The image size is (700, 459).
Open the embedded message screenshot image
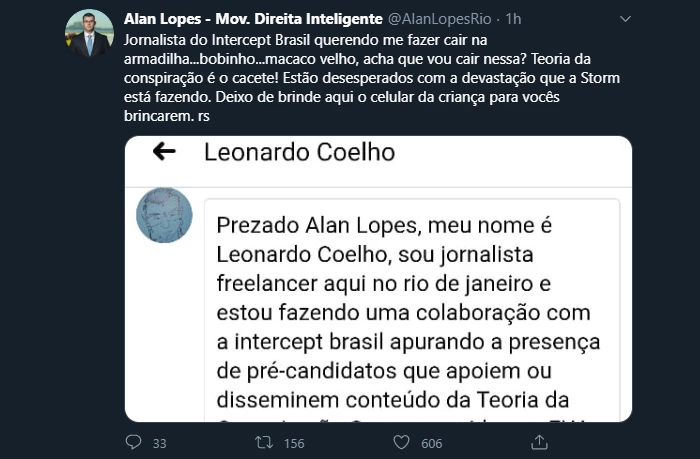point(378,279)
